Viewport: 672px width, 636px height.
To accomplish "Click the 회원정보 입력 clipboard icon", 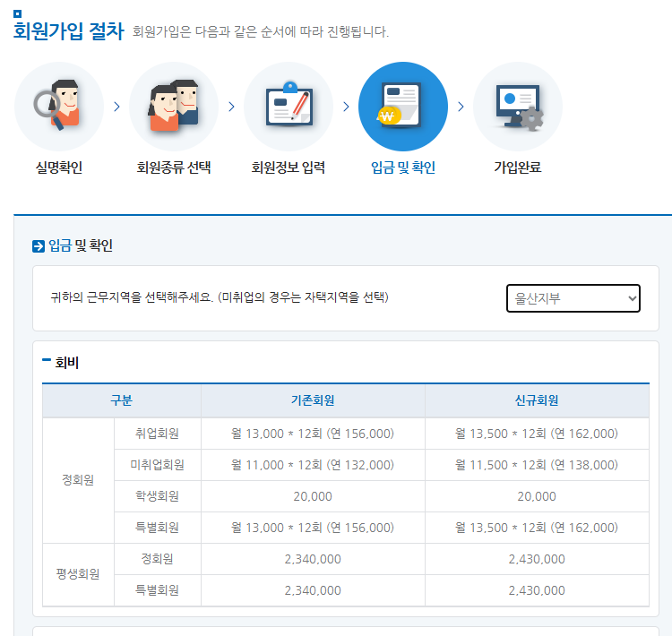I will point(289,107).
